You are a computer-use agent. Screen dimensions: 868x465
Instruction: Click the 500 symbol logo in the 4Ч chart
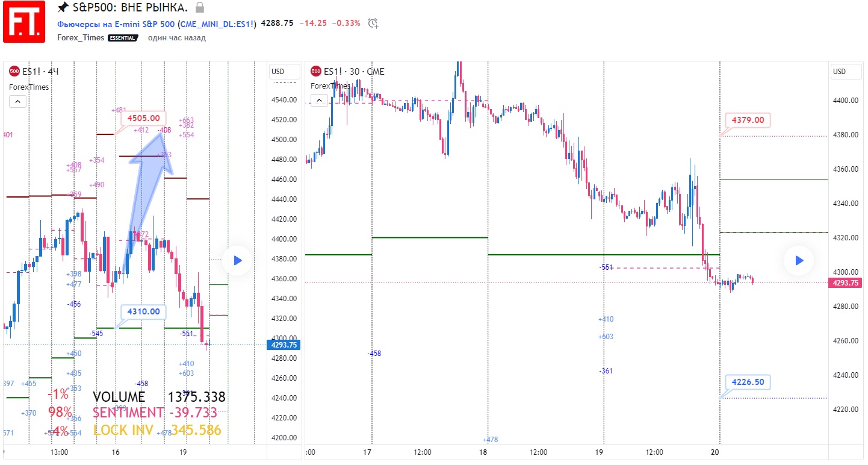point(14,72)
